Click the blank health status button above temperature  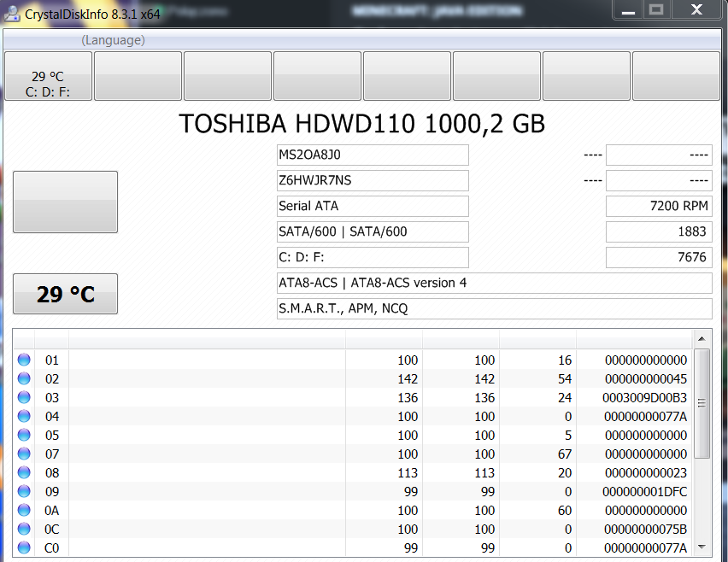[x=66, y=202]
